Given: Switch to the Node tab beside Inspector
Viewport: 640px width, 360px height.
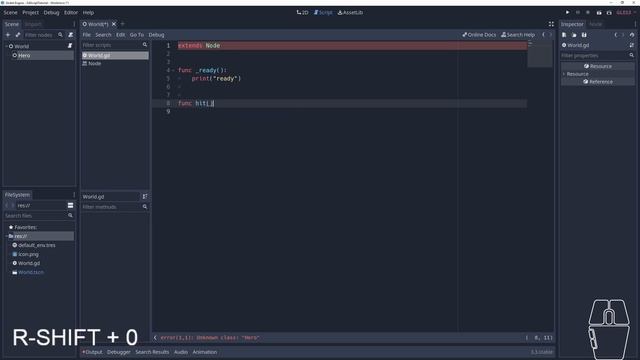Looking at the screenshot, I should 595,24.
